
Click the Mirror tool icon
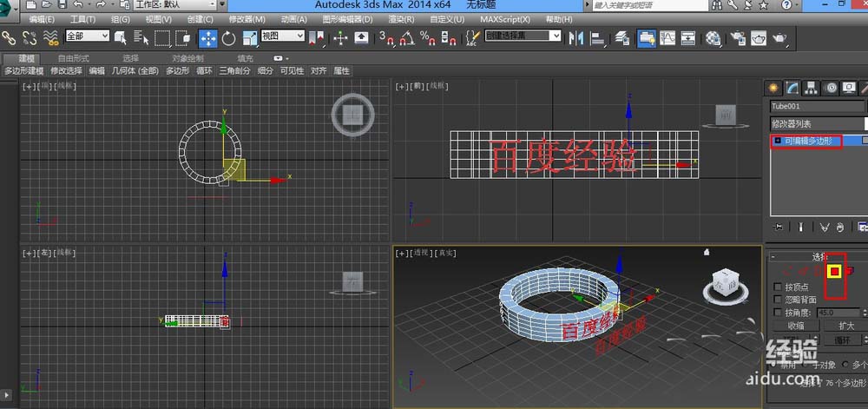[576, 37]
